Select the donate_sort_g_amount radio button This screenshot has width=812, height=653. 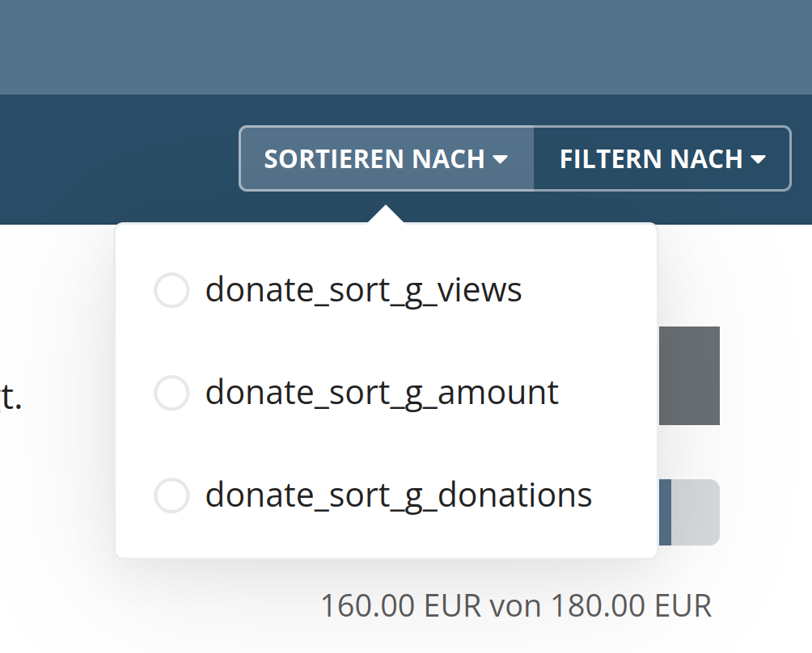171,393
